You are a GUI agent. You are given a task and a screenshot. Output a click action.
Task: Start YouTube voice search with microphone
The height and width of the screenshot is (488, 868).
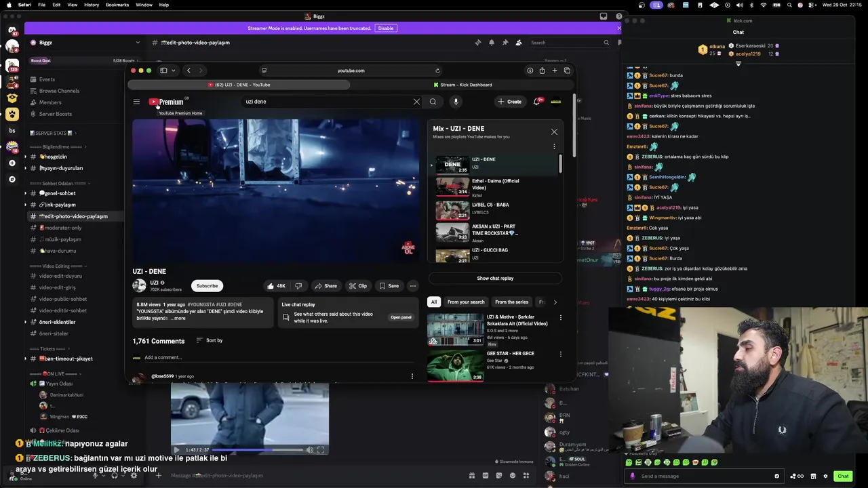pyautogui.click(x=456, y=102)
